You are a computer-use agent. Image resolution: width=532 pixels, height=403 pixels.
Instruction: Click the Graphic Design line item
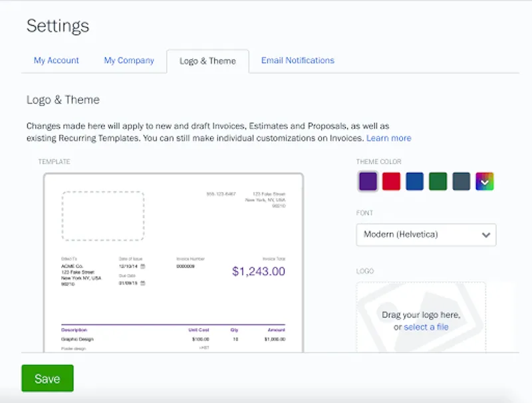(x=78, y=339)
